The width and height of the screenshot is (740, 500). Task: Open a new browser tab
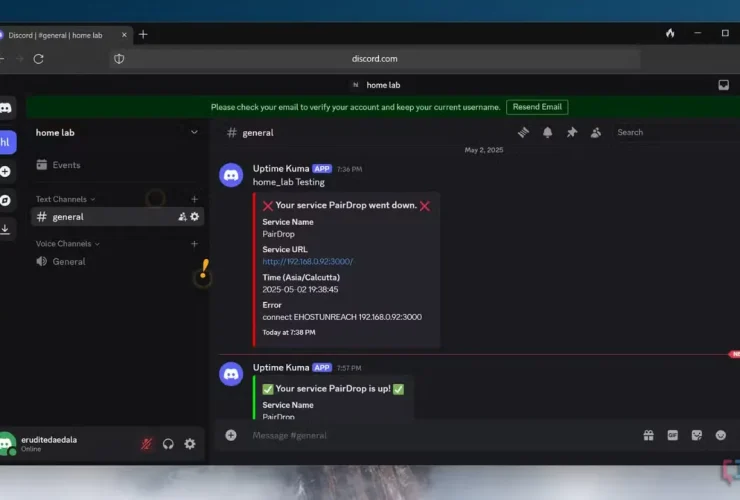click(x=143, y=34)
